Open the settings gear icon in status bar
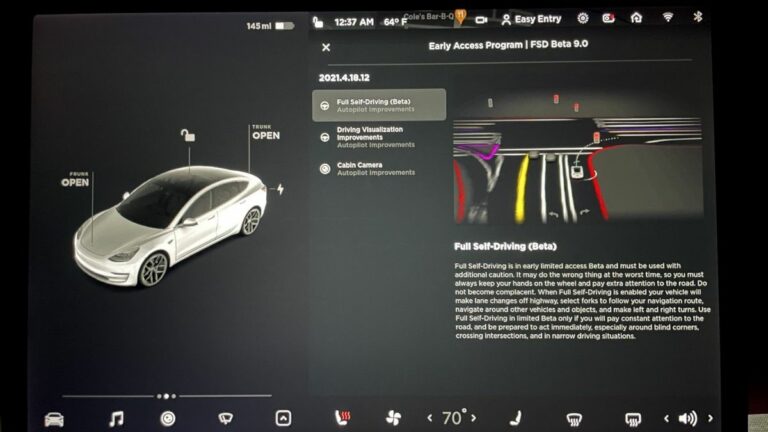Viewport: 768px width, 432px height. pos(582,18)
